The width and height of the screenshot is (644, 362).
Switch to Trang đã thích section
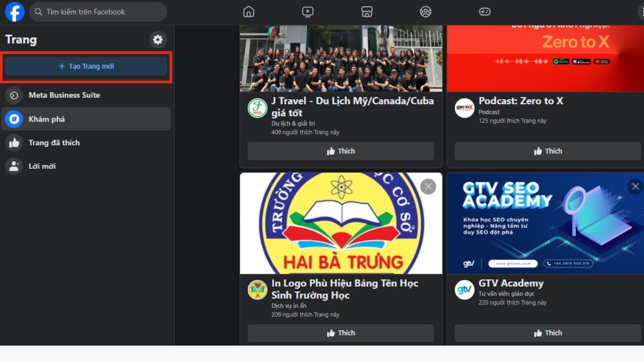54,142
